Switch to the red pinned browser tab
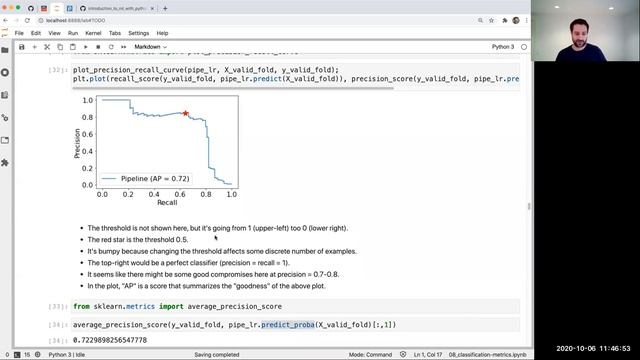 tap(44, 8)
